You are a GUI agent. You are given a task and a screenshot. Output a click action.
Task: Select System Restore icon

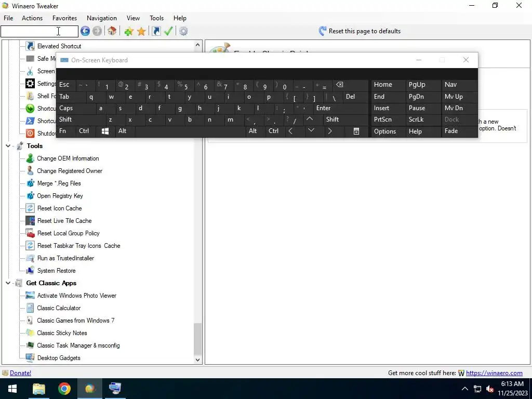(30, 271)
